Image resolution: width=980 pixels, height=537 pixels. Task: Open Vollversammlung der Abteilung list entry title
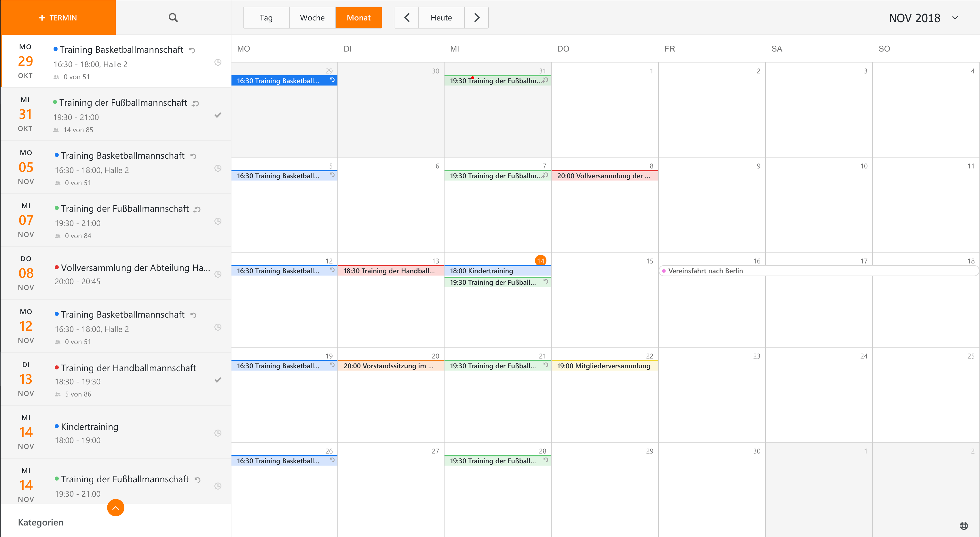[135, 267]
